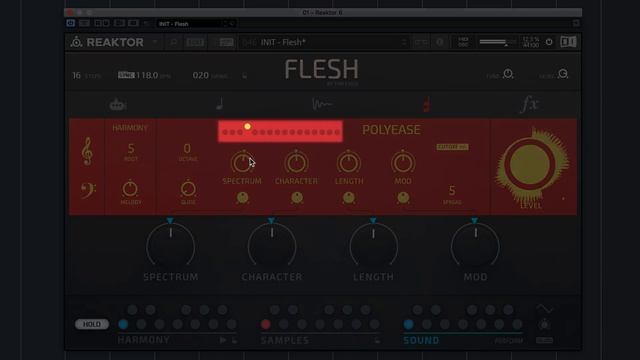Click the 020 swing value
The width and height of the screenshot is (640, 360).
[200, 75]
